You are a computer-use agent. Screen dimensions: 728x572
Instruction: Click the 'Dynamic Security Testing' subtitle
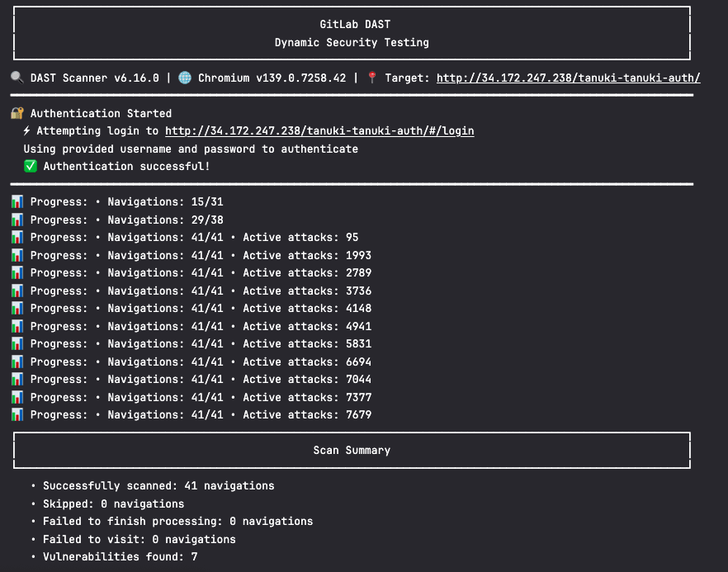(x=352, y=42)
